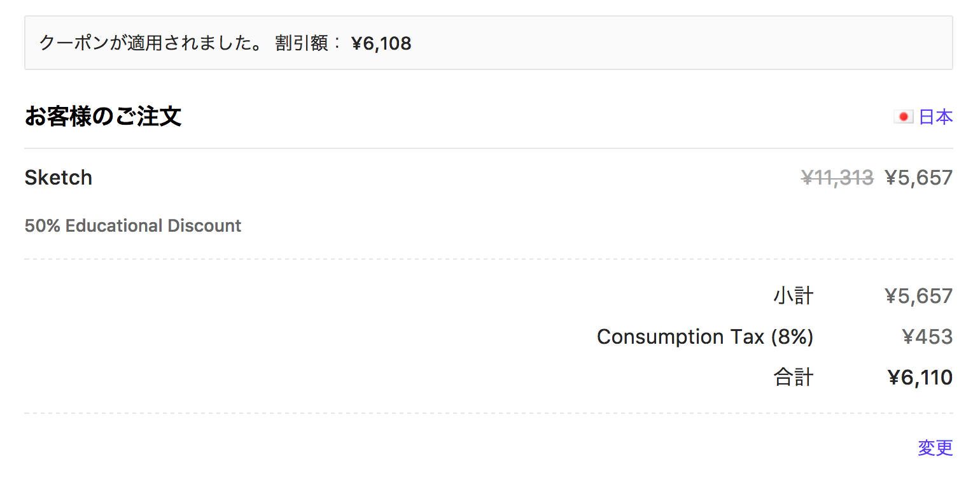Select the Sketch product name

pos(59,178)
